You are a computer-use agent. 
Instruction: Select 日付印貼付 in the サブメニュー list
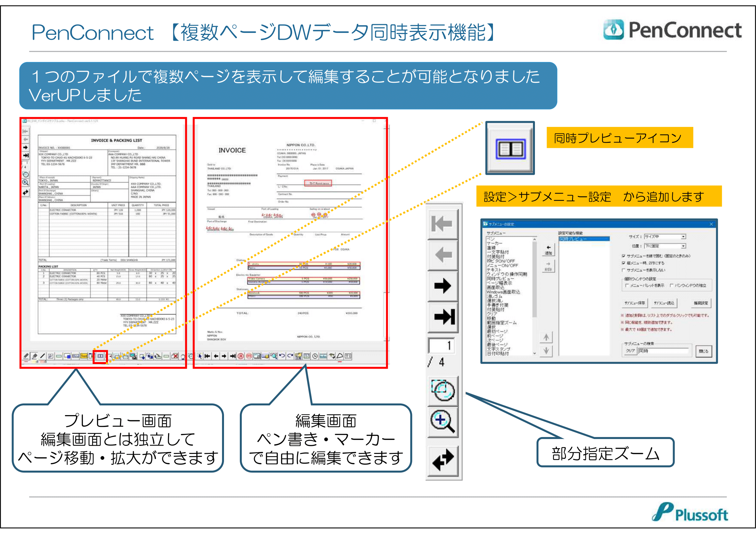[498, 354]
